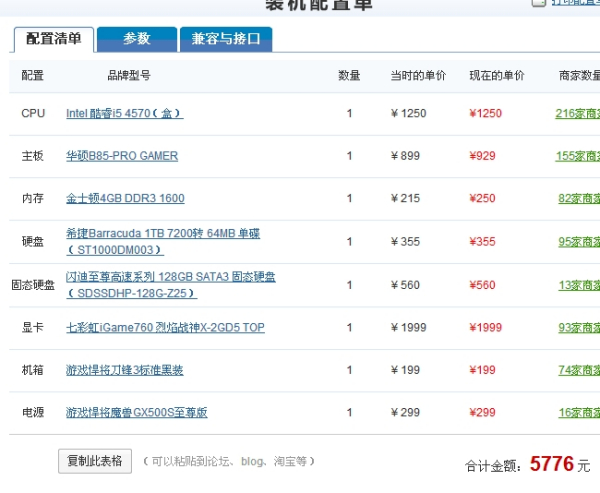The width and height of the screenshot is (600, 493).
Task: Switch to the 配置清单 tab
Action: 54,39
